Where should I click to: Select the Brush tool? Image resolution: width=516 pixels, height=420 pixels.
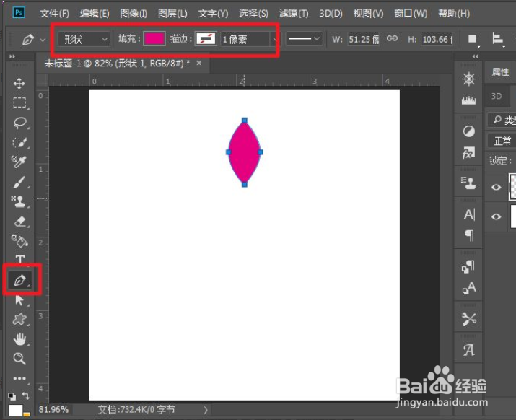click(x=19, y=182)
